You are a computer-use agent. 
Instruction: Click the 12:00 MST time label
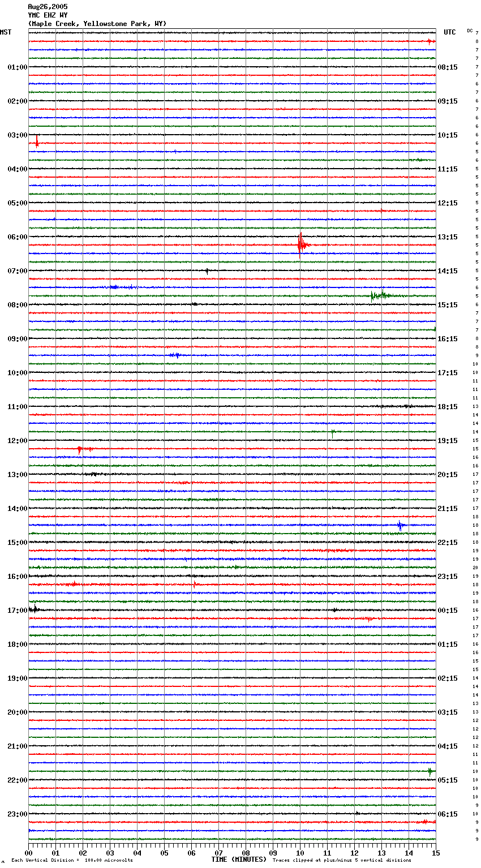(x=18, y=441)
